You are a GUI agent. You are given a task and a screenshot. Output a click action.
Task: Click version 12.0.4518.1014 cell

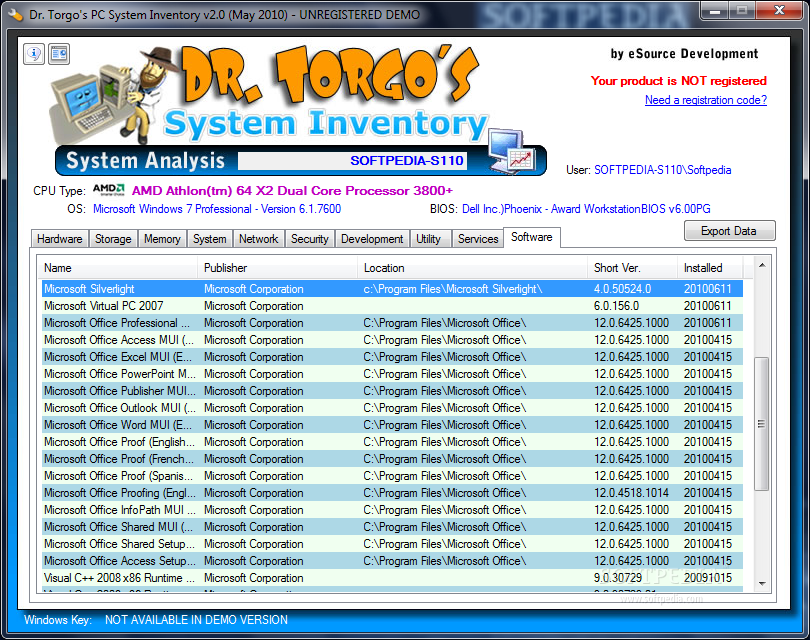click(x=631, y=493)
